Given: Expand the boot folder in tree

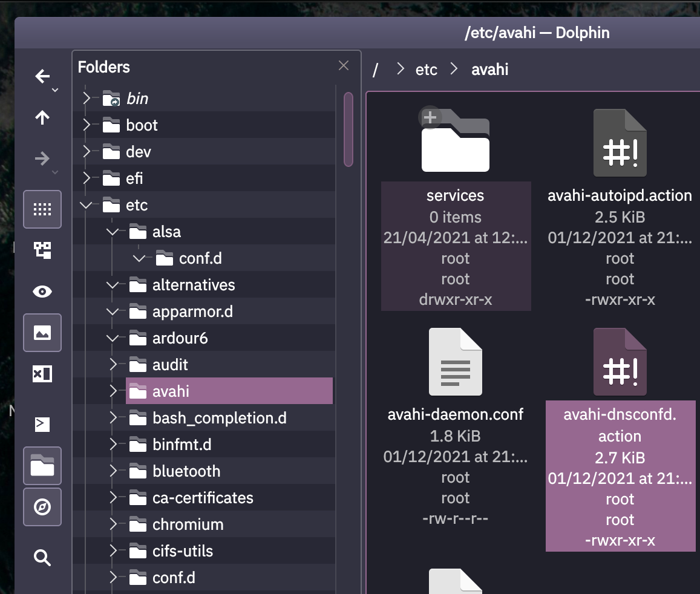Looking at the screenshot, I should click(87, 125).
